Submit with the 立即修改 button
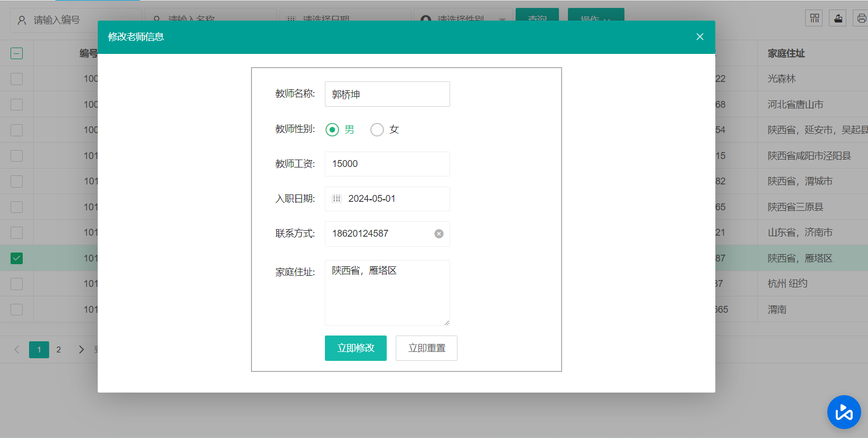The height and width of the screenshot is (438, 868). click(x=356, y=348)
